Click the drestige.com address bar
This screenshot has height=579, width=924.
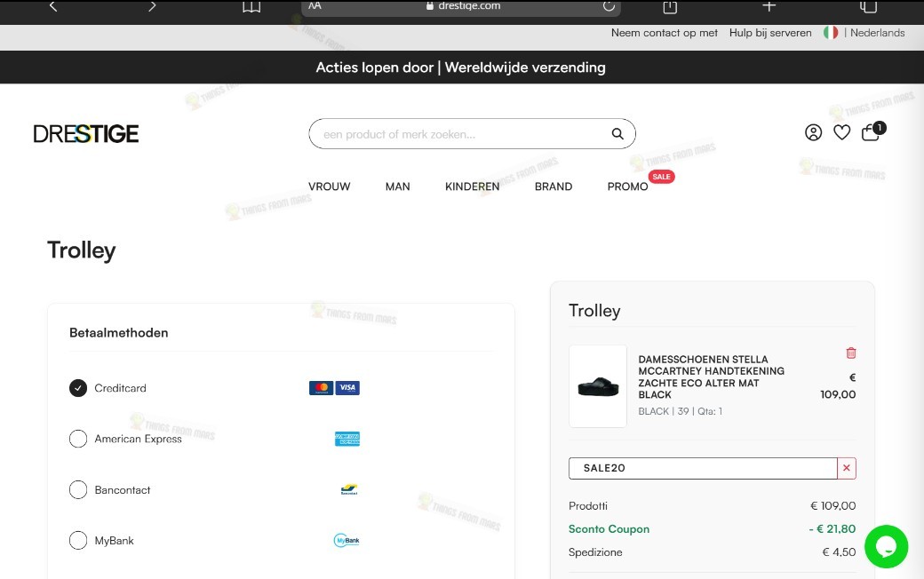point(461,6)
